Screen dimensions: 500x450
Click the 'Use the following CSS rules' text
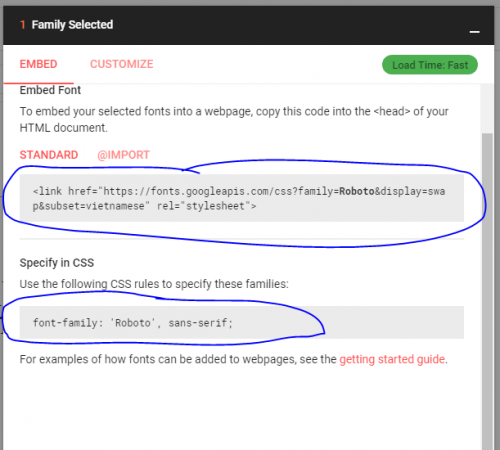point(154,284)
